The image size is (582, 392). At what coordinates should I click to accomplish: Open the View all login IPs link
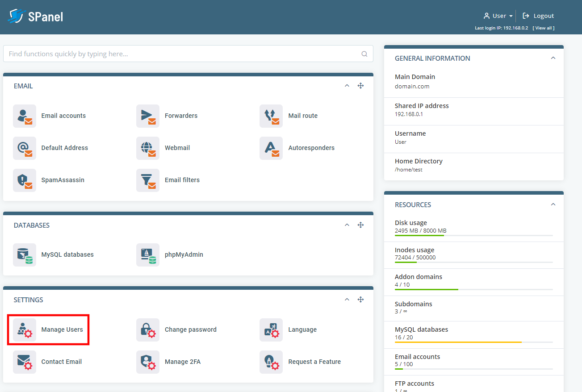(x=544, y=28)
